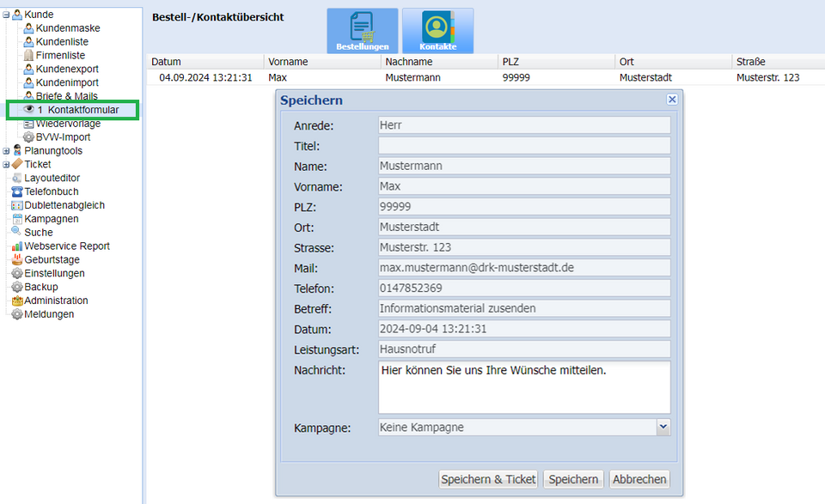Viewport: 825px width, 504px height.
Task: Click the Betreff field
Action: (x=524, y=308)
